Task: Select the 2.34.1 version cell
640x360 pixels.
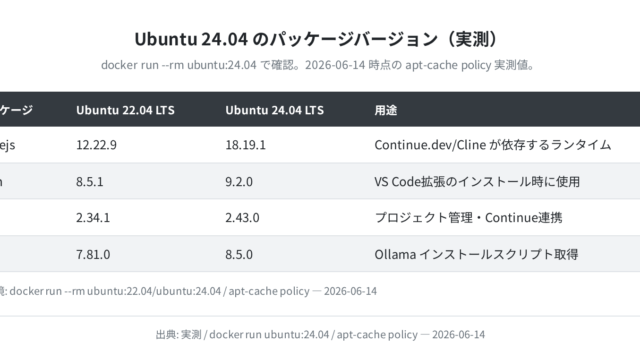Action: (93, 218)
